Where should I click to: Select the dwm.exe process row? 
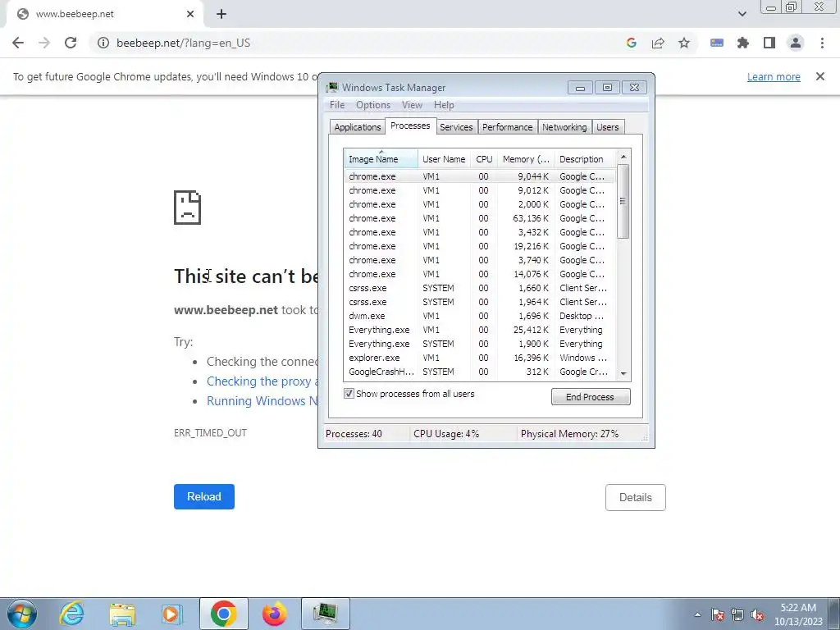click(479, 316)
